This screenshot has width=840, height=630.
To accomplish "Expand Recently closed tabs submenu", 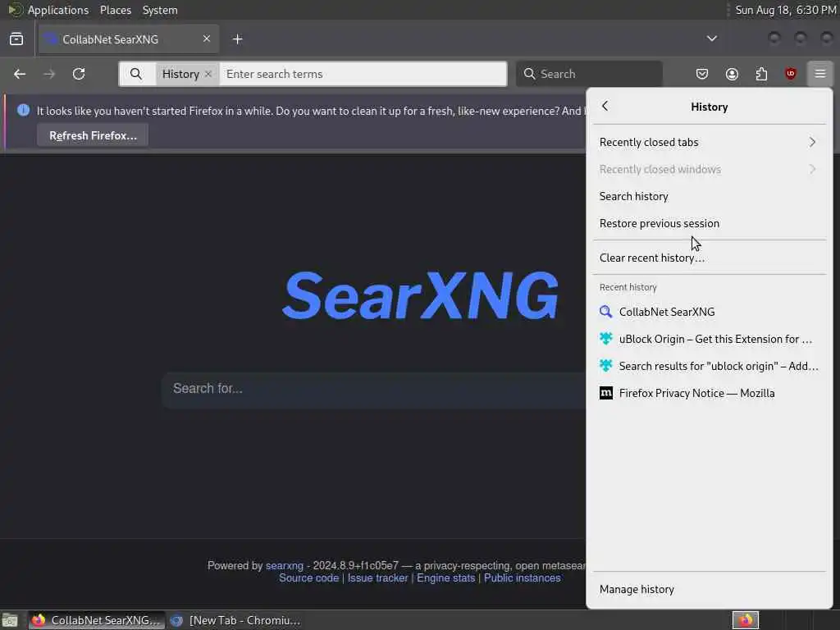I will coord(709,142).
